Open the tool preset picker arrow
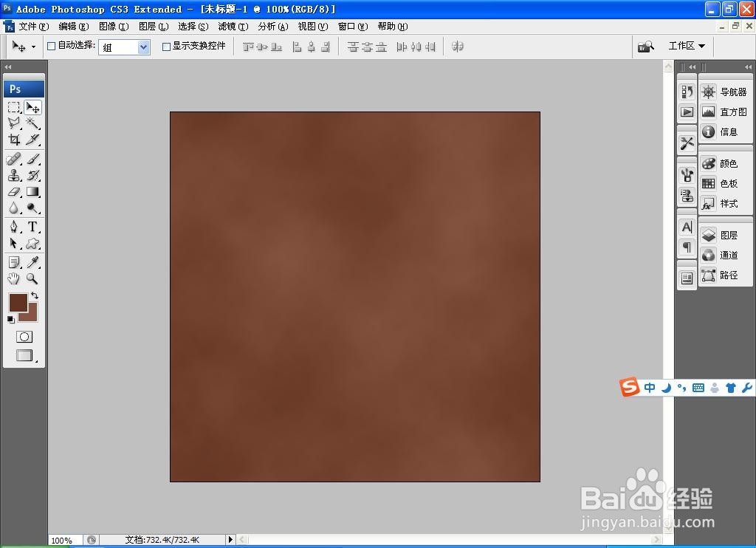756x548 pixels. (33, 47)
